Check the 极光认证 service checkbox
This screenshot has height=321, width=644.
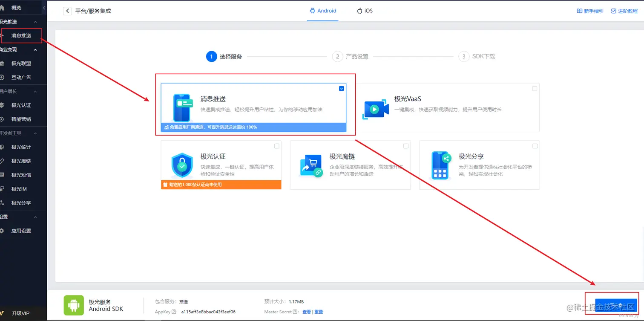(x=277, y=146)
